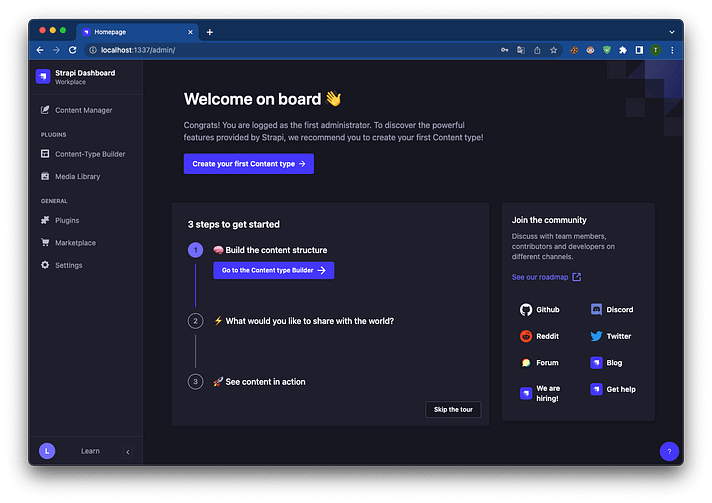
Task: Click the browser forward arrow
Action: [x=56, y=50]
